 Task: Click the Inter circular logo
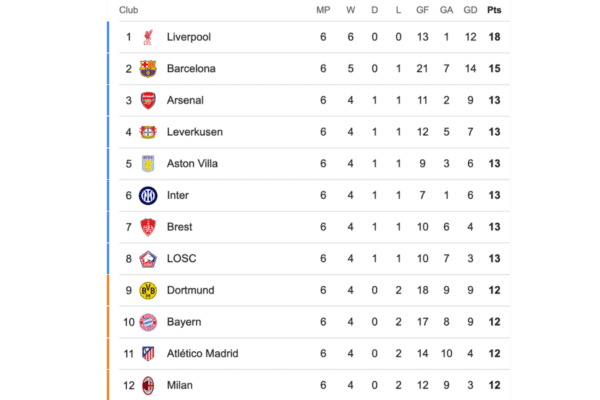(x=148, y=196)
